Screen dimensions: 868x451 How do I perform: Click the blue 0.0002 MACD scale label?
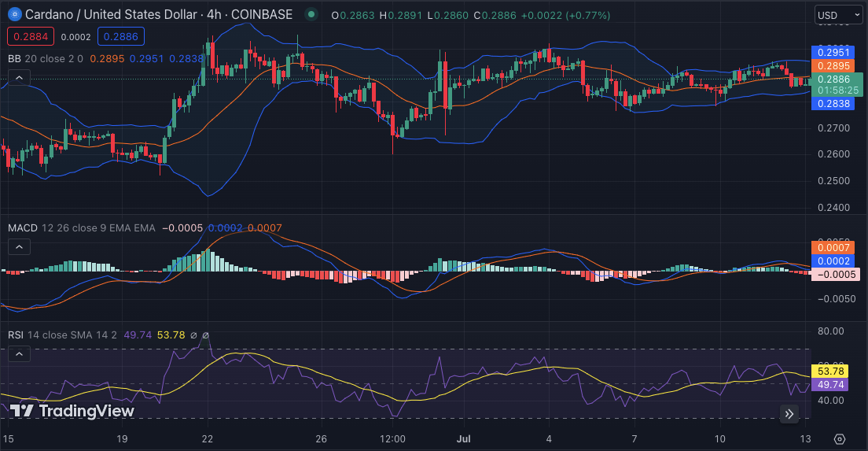833,261
